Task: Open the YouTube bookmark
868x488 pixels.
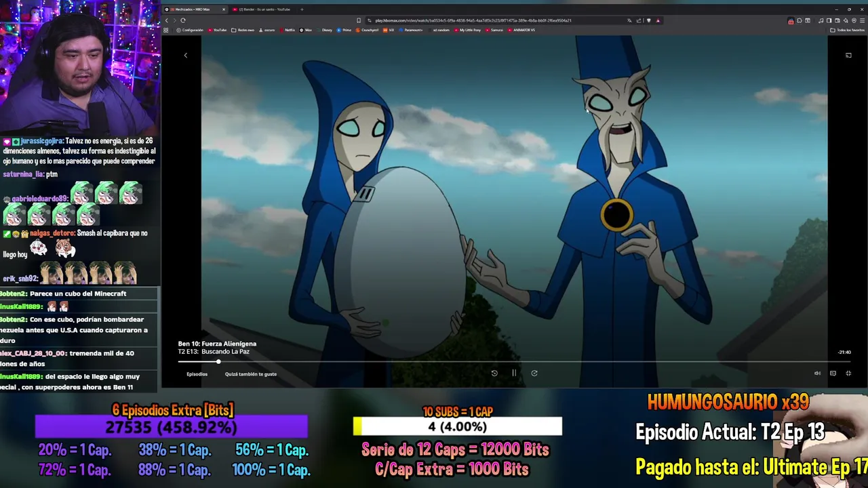Action: [218, 30]
